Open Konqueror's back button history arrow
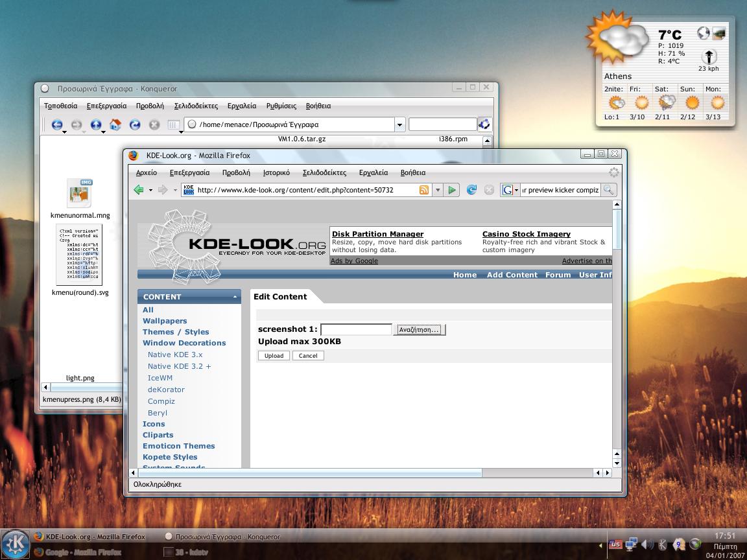This screenshot has width=747, height=560. point(64,132)
